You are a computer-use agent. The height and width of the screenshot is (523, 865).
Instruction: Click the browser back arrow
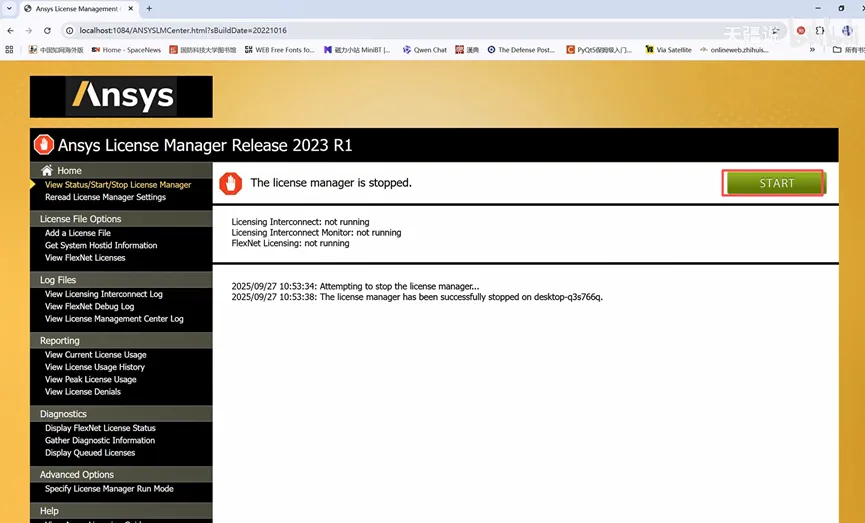pyautogui.click(x=10, y=30)
